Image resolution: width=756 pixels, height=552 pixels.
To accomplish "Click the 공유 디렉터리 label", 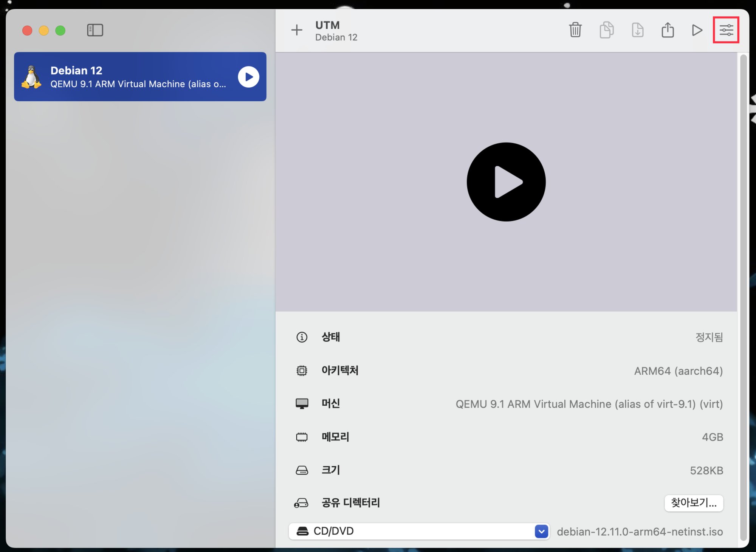I will coord(350,503).
